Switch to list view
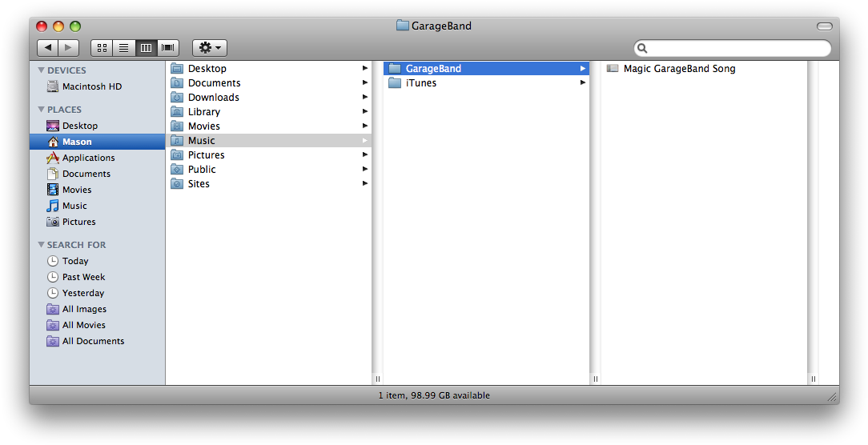 click(124, 47)
